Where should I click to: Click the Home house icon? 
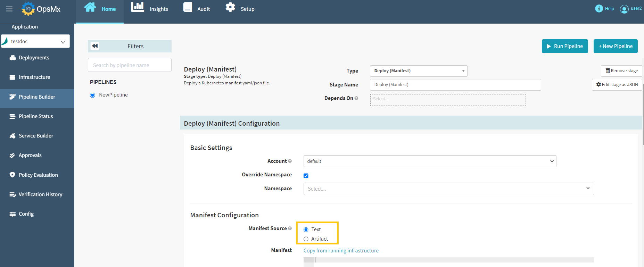[x=90, y=7]
